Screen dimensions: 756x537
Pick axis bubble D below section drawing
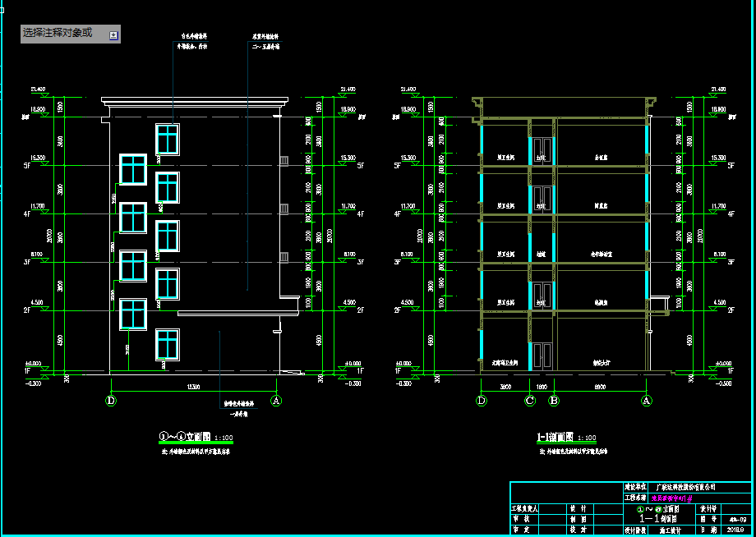tap(482, 401)
